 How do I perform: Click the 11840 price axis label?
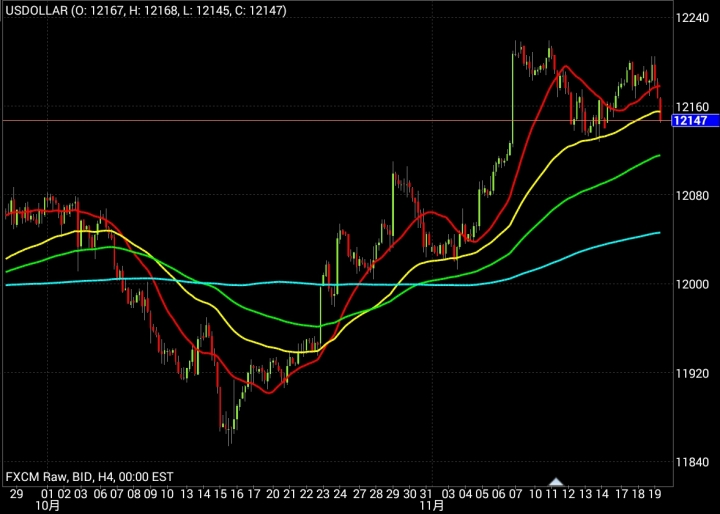[692, 463]
